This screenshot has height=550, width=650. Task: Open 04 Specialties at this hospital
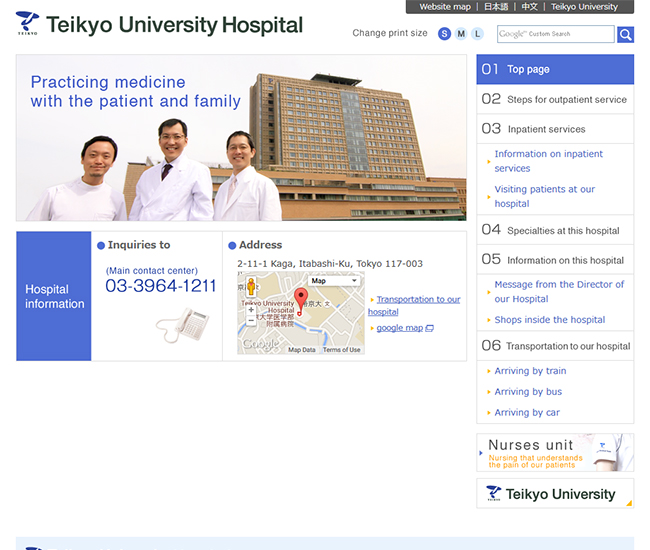coord(555,230)
